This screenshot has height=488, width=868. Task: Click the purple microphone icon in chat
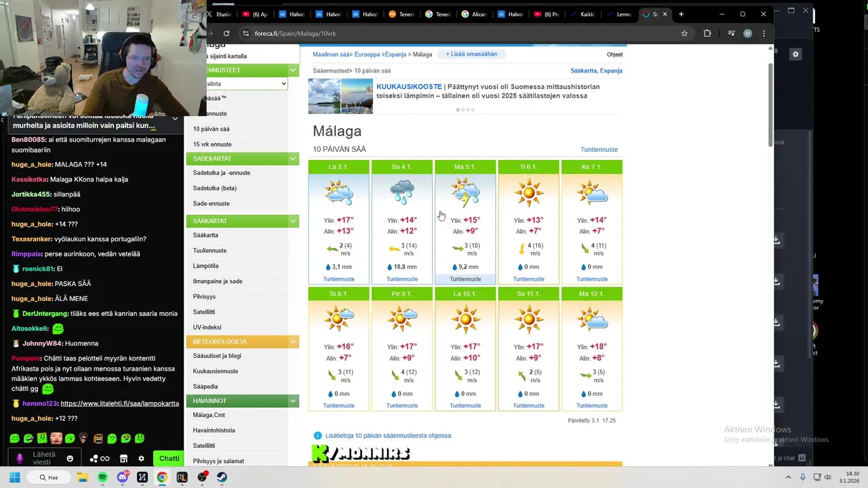[20, 459]
